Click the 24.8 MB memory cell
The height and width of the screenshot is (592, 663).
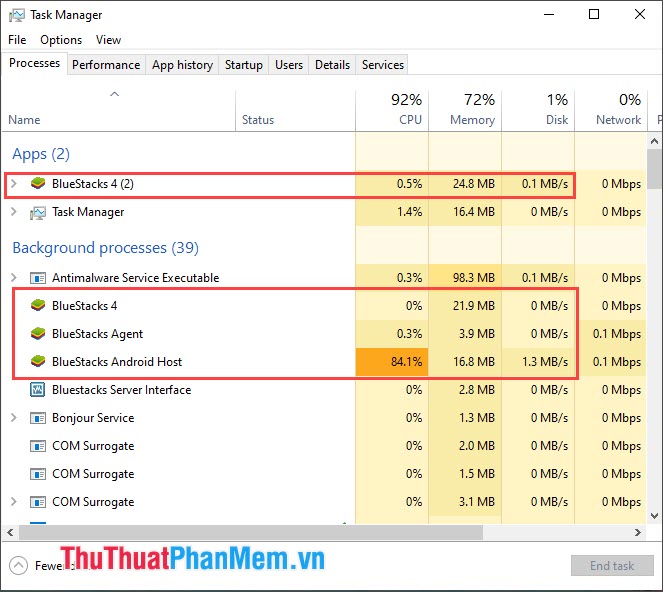[x=474, y=184]
